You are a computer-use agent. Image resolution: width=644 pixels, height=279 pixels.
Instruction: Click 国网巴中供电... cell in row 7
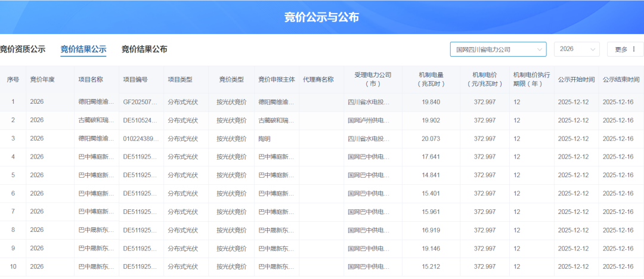coord(369,212)
